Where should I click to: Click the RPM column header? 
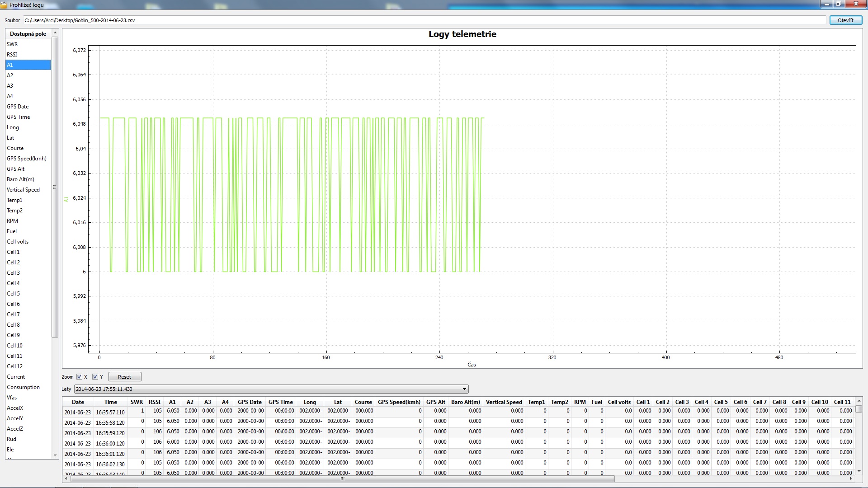tap(580, 402)
